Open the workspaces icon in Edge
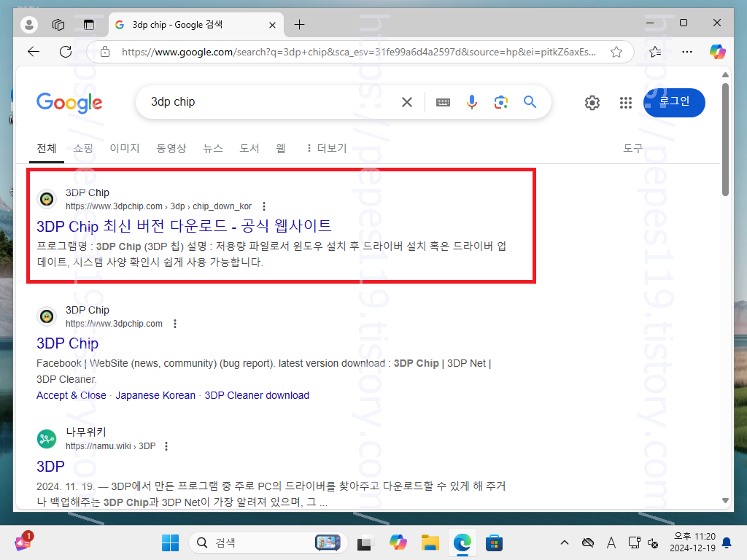Image resolution: width=747 pixels, height=560 pixels. (58, 24)
